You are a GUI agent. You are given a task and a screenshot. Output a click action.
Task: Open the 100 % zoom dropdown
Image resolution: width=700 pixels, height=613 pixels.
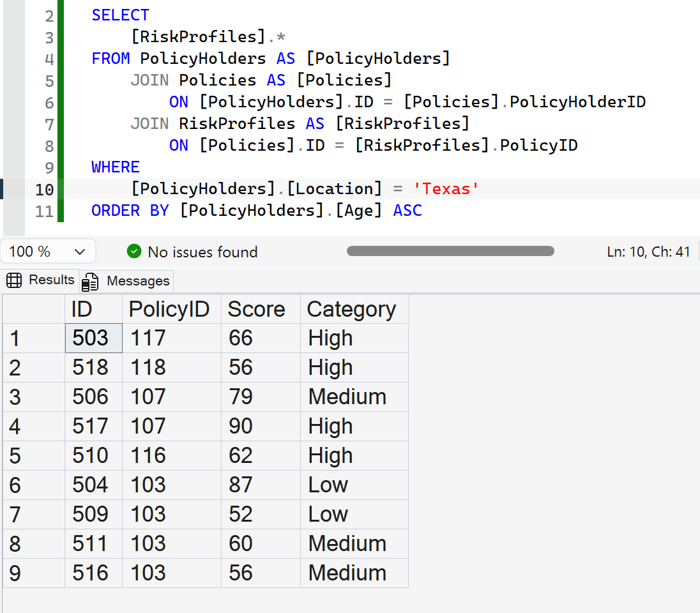pyautogui.click(x=48, y=252)
